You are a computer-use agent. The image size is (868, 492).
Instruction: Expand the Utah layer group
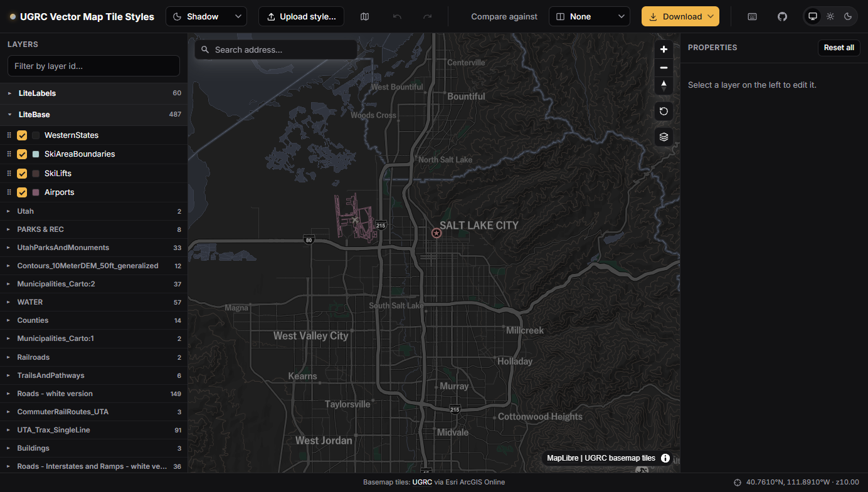point(94,211)
